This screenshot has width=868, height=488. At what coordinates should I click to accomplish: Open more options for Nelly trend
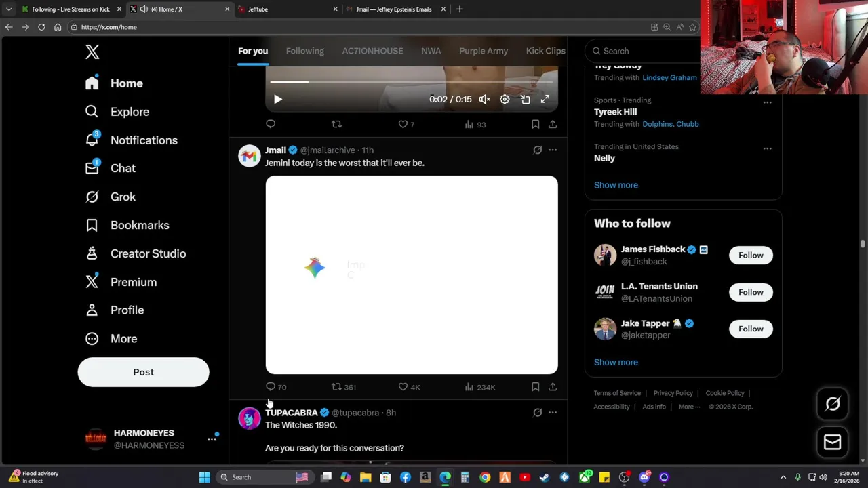coord(767,148)
